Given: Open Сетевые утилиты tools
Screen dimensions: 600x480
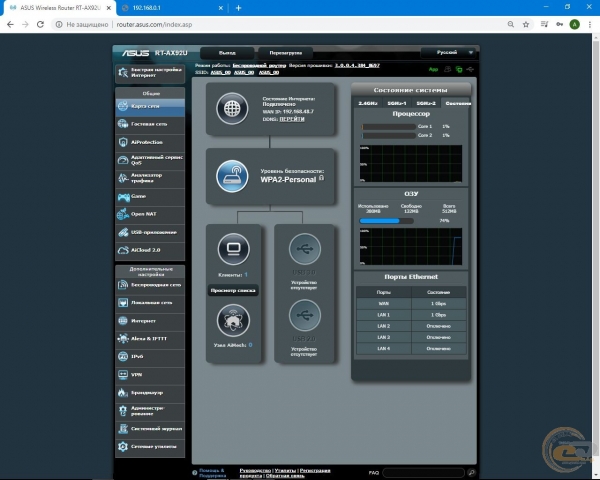Looking at the screenshot, I should pos(150,447).
